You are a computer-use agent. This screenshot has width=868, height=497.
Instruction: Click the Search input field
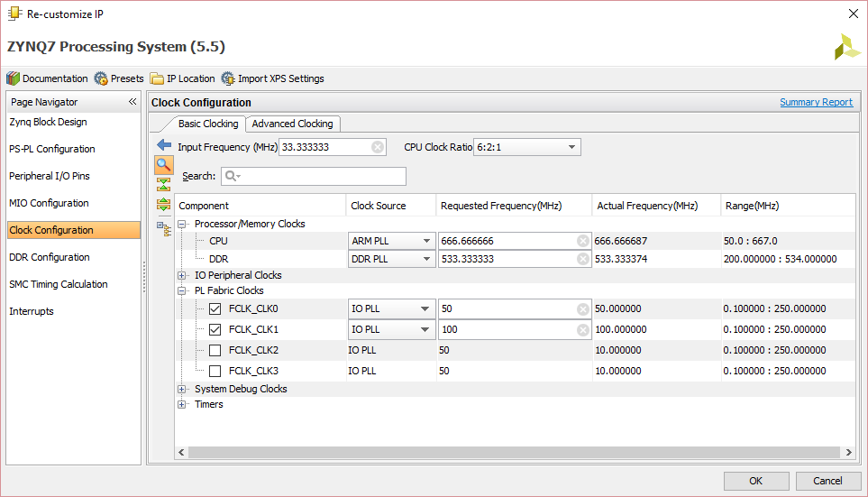tap(314, 176)
